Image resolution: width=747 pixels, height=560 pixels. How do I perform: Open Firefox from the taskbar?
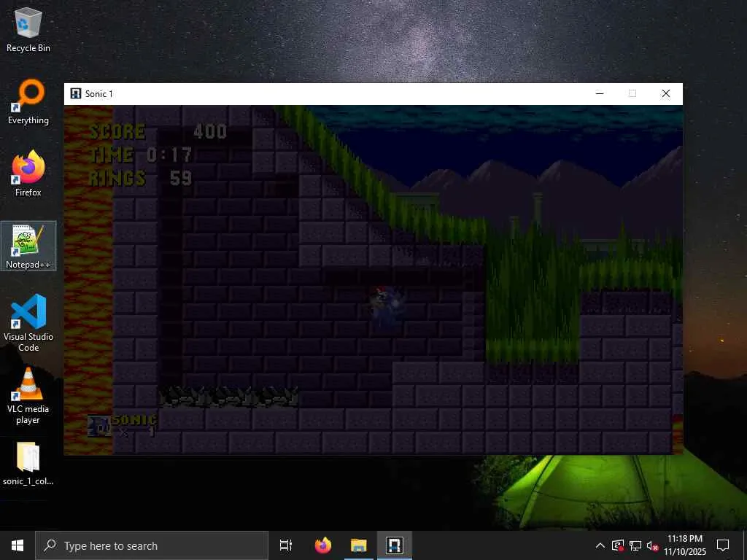tap(323, 545)
